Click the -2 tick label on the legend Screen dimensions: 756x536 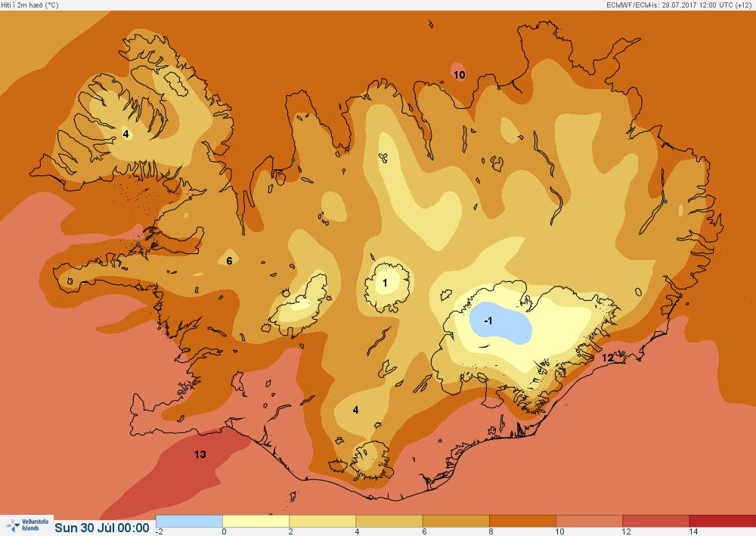[x=160, y=531]
